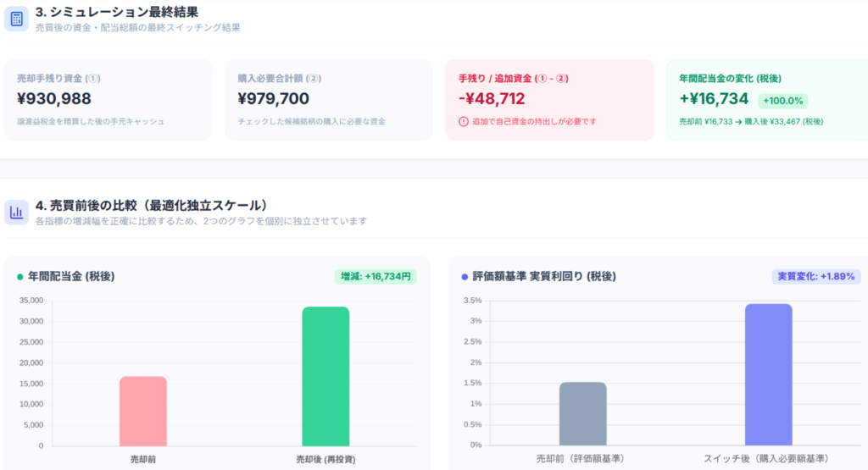Click the heading 3. シミュレーション最終結果
868x470 pixels.
117,12
